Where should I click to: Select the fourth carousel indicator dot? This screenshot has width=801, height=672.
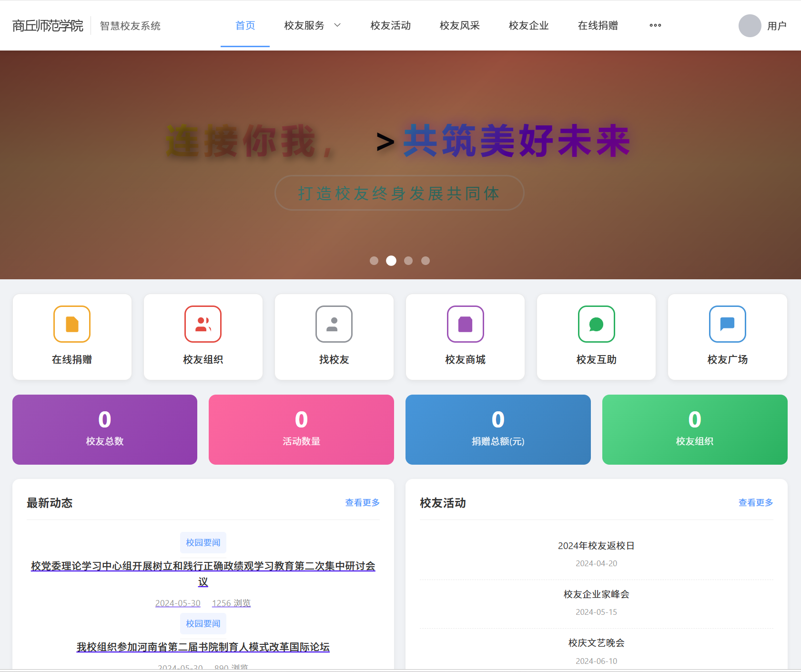coord(426,261)
